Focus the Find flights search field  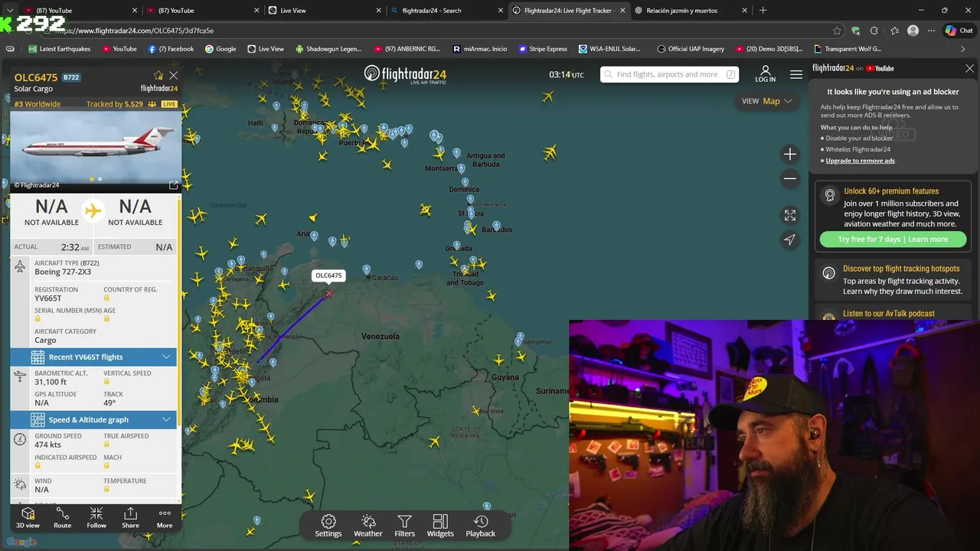669,74
